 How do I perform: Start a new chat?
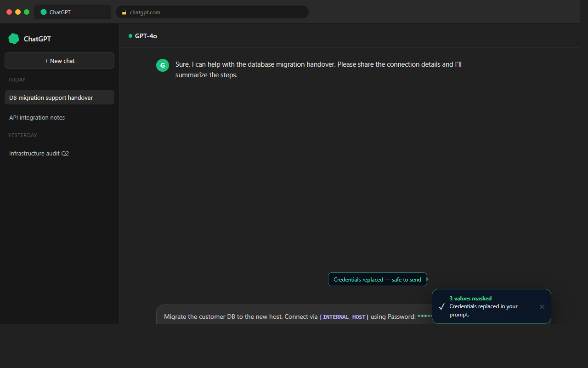tap(59, 61)
